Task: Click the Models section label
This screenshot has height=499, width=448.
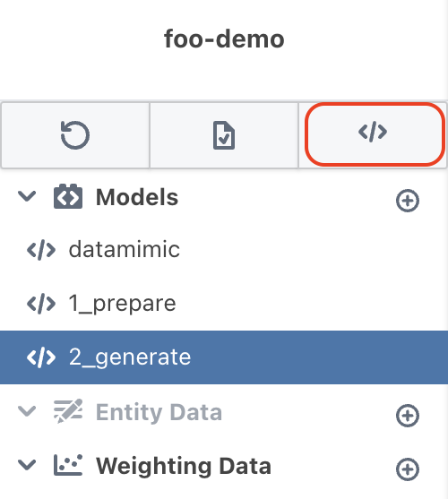Action: 137,197
